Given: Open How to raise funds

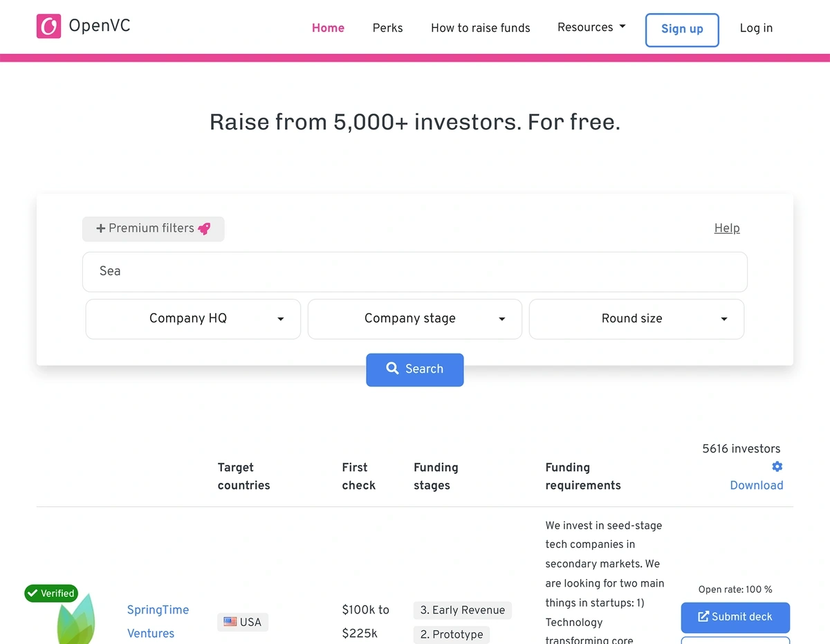Looking at the screenshot, I should pyautogui.click(x=481, y=28).
